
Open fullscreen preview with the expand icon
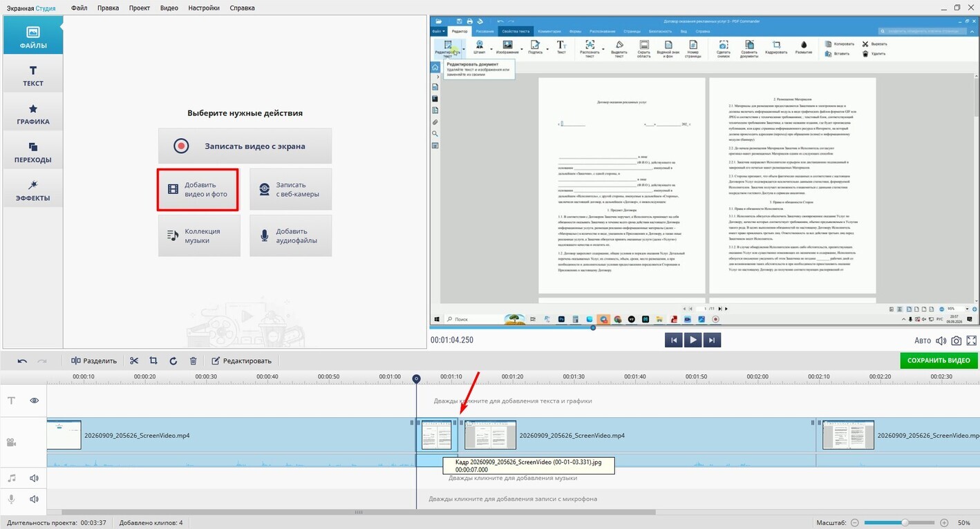[x=972, y=340]
